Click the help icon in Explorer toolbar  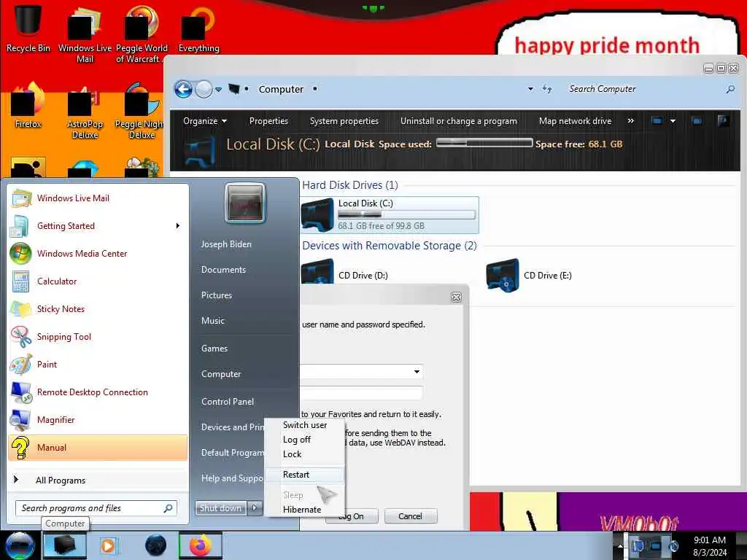click(723, 121)
